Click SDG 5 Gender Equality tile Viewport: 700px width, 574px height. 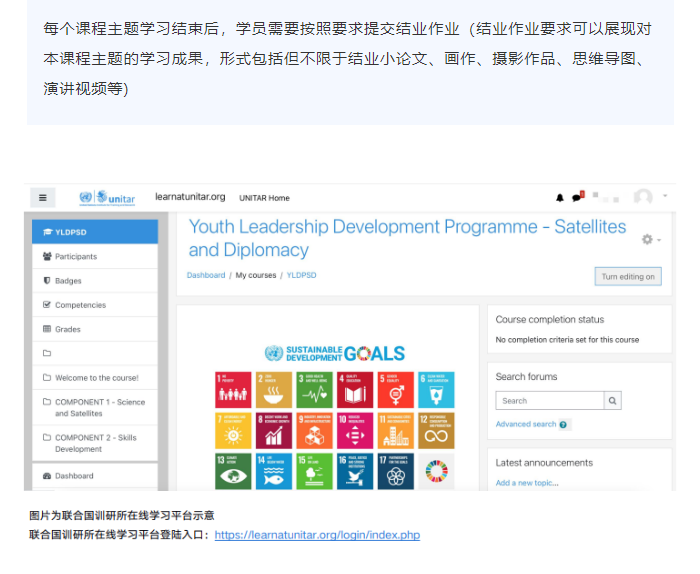point(396,390)
